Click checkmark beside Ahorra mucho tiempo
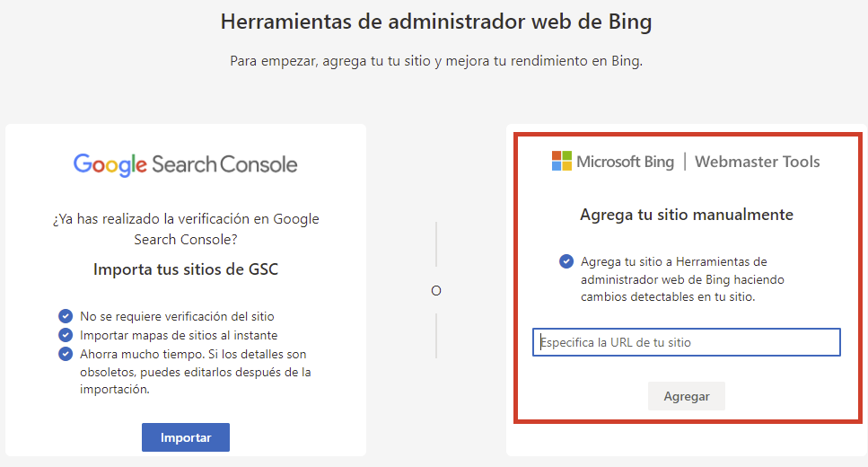 coord(66,354)
